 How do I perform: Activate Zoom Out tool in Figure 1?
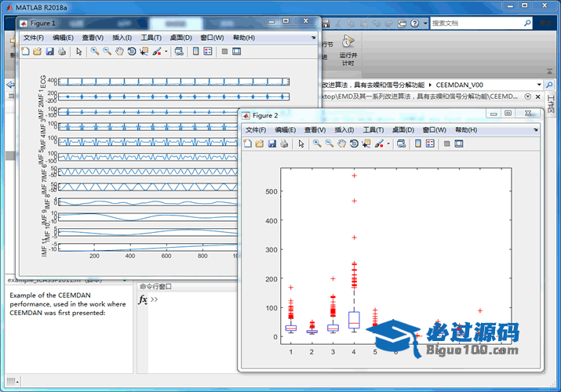click(107, 52)
